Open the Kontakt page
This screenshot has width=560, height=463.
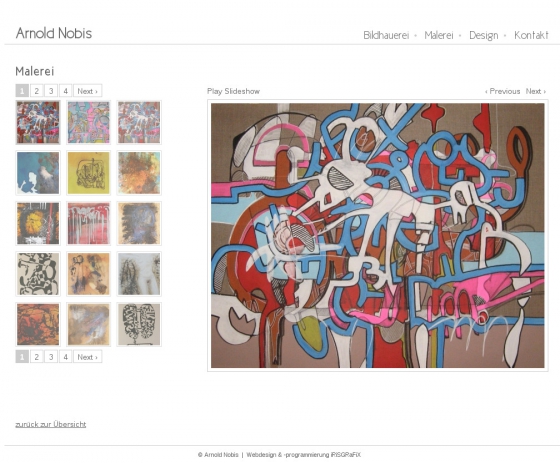click(x=531, y=35)
